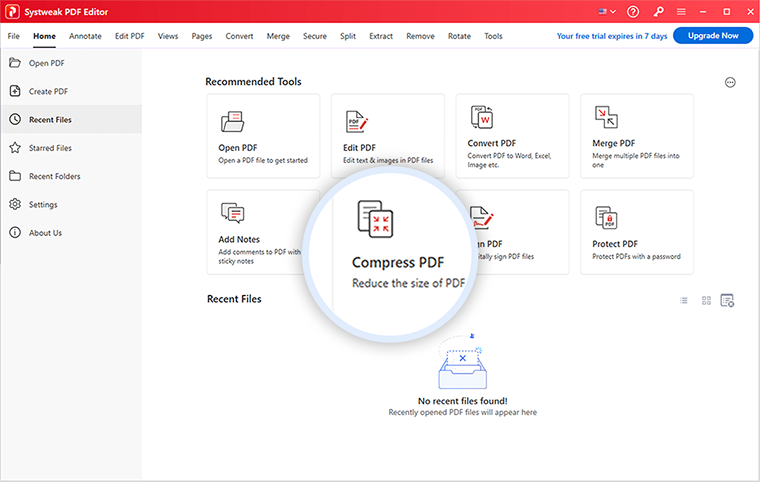Screen dimensions: 760x482
Task: Click the clear recent files list icon
Action: [727, 301]
